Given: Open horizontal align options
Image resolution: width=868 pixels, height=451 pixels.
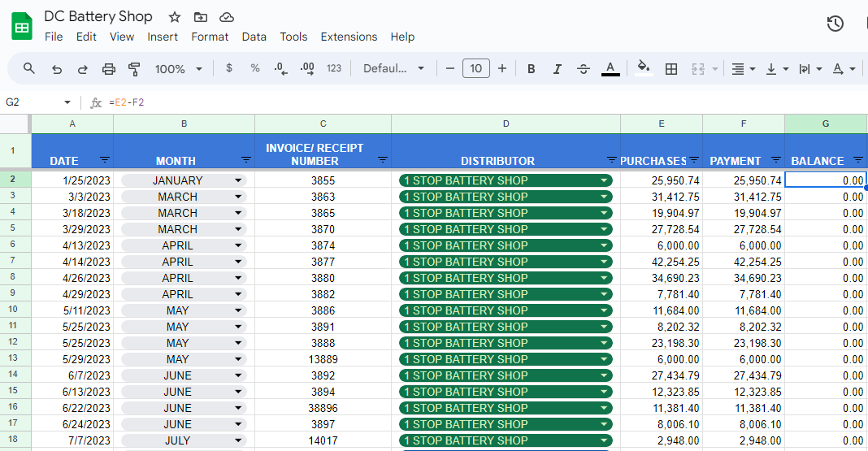Looking at the screenshot, I should click(743, 68).
